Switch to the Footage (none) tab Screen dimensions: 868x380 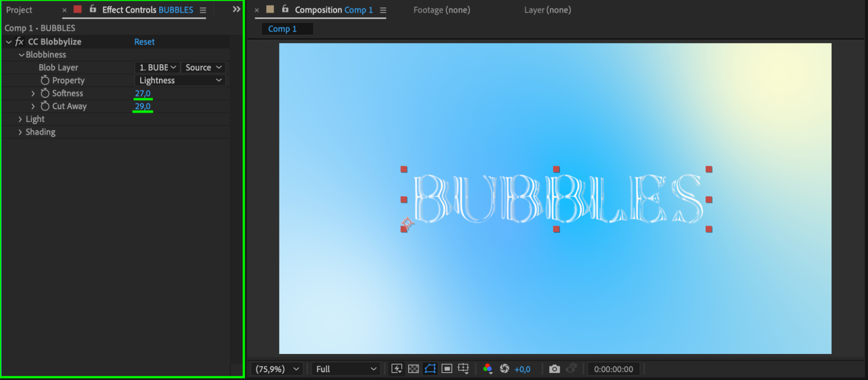pyautogui.click(x=442, y=10)
